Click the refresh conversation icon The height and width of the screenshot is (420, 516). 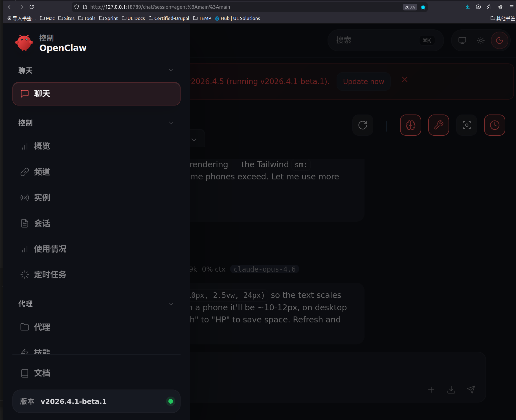click(x=363, y=125)
